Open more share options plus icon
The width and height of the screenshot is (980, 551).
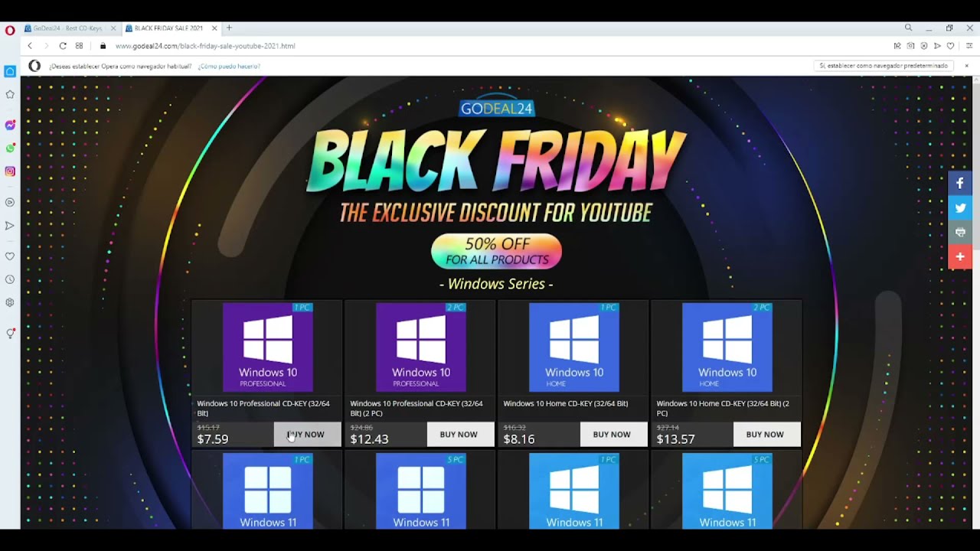pyautogui.click(x=960, y=257)
